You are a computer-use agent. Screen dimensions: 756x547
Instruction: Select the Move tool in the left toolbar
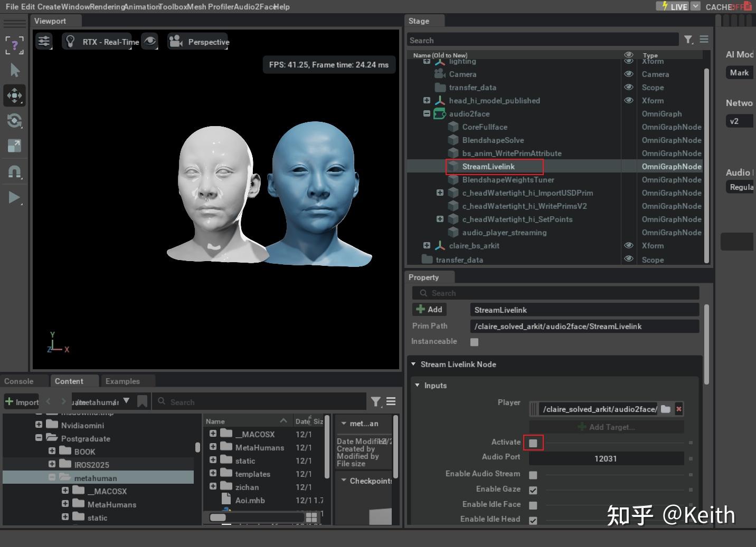click(14, 95)
